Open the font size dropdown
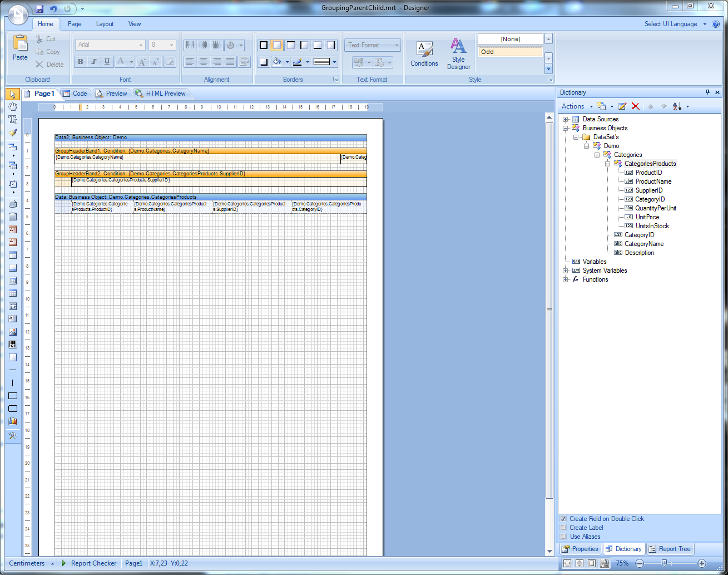The image size is (728, 575). (x=171, y=45)
